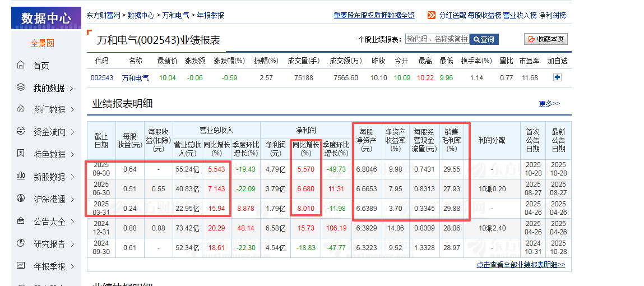This screenshot has width=644, height=286.
Task: Expand the 资金流向 submenu arrow
Action: click(x=72, y=132)
